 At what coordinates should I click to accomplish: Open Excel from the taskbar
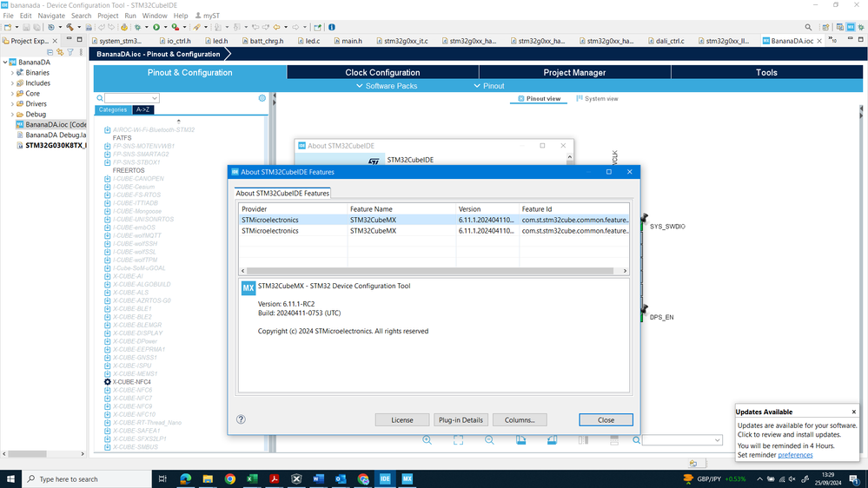tap(252, 478)
